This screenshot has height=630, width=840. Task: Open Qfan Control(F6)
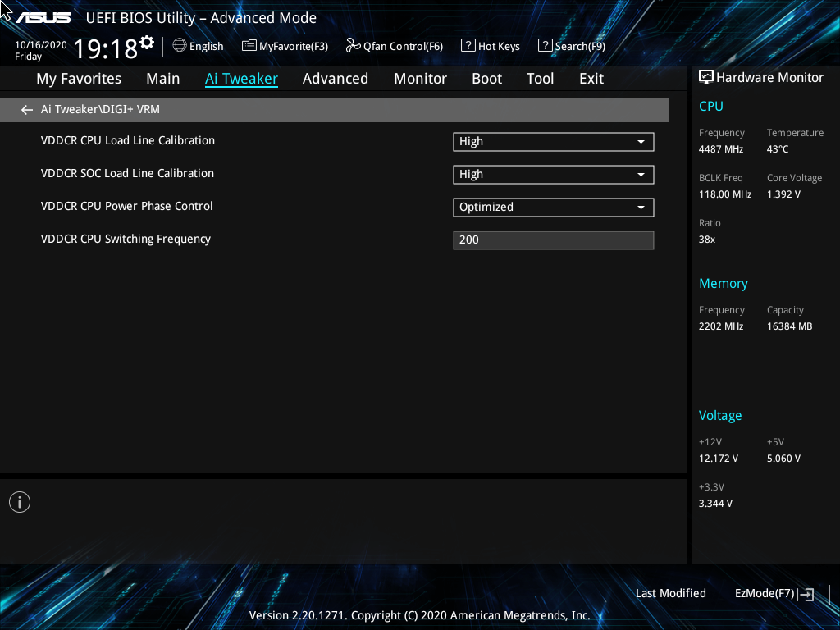pyautogui.click(x=403, y=47)
